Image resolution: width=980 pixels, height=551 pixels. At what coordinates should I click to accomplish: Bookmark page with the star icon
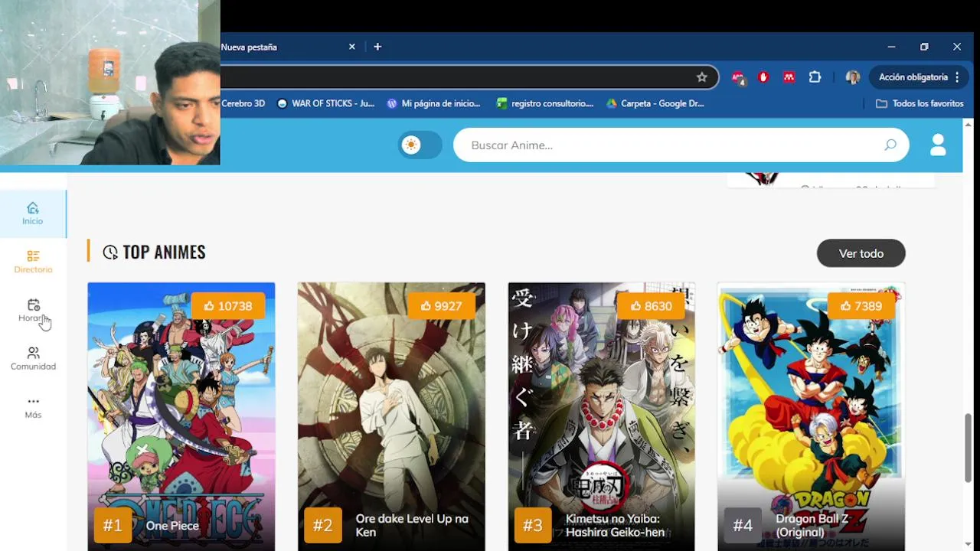701,77
